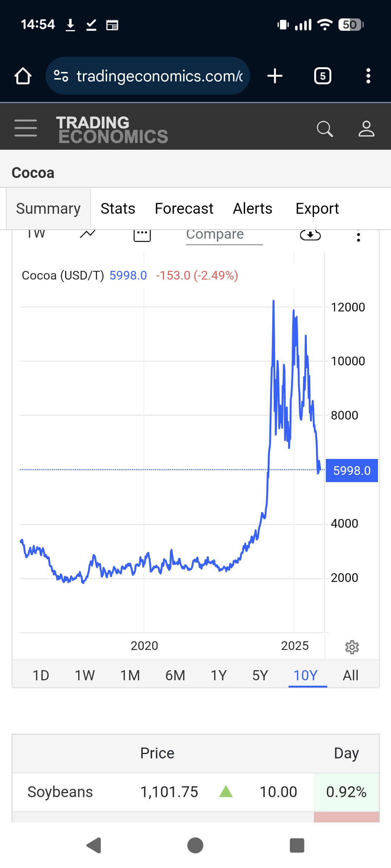
Task: Open the browser's three-dot overflow menu
Action: click(368, 76)
